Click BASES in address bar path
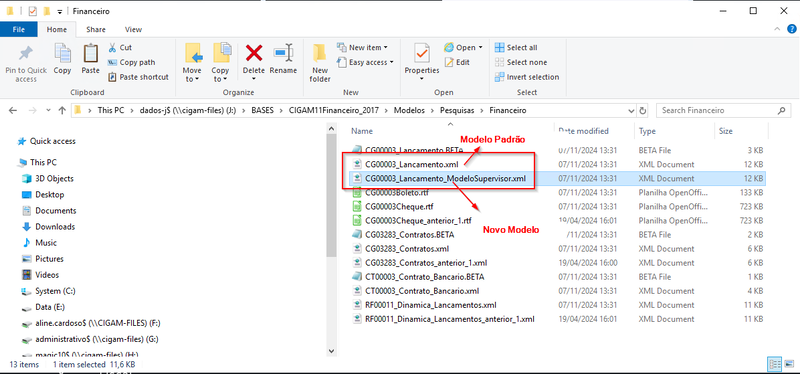 pos(262,110)
